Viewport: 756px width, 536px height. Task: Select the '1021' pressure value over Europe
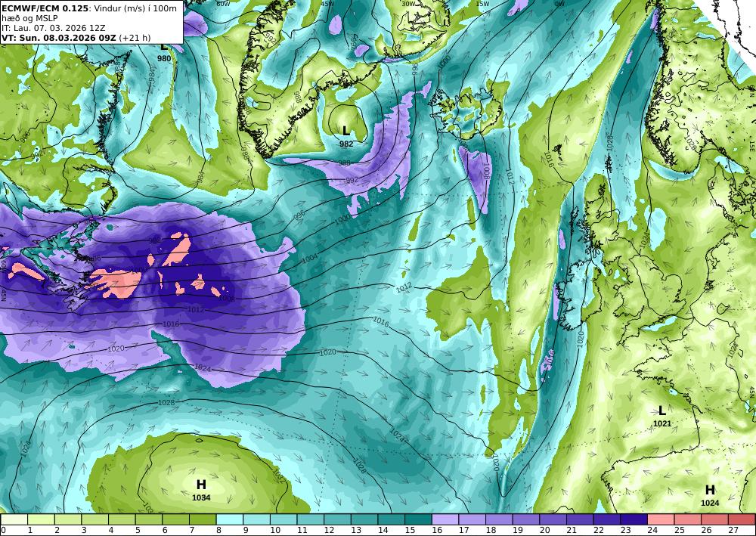(x=662, y=423)
